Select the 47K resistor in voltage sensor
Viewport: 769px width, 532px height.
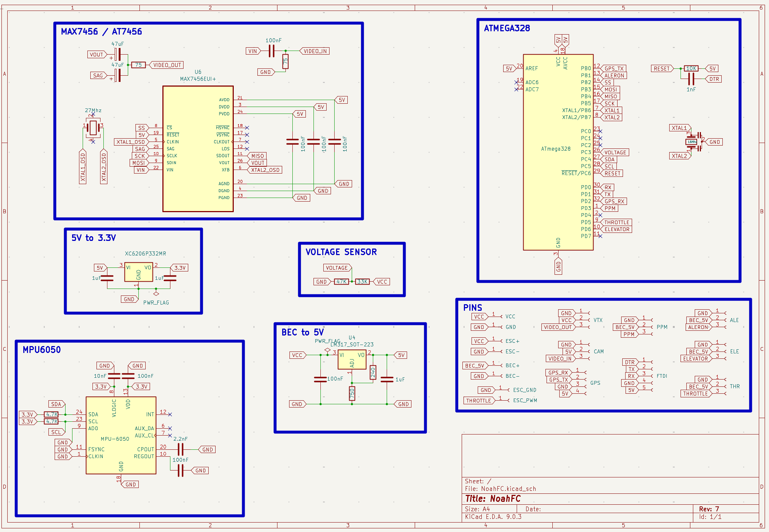[342, 282]
